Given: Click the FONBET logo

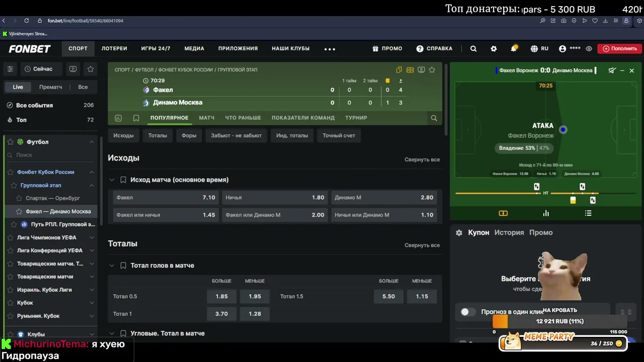Looking at the screenshot, I should tap(30, 49).
